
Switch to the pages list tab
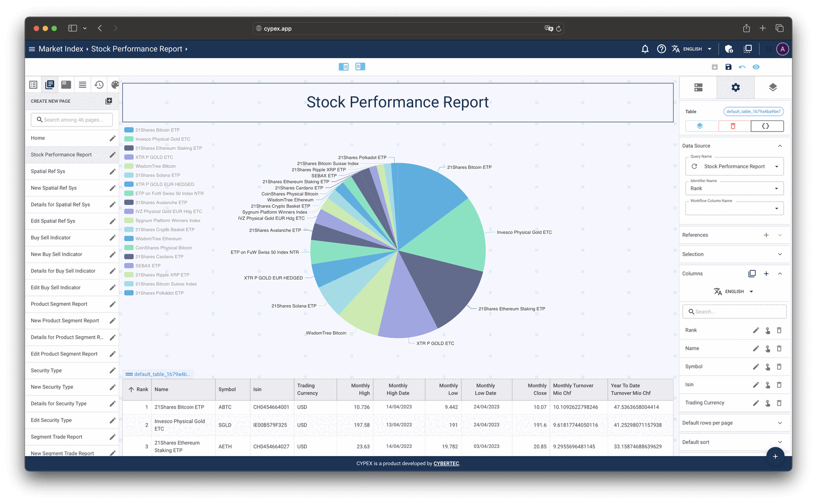coord(50,85)
